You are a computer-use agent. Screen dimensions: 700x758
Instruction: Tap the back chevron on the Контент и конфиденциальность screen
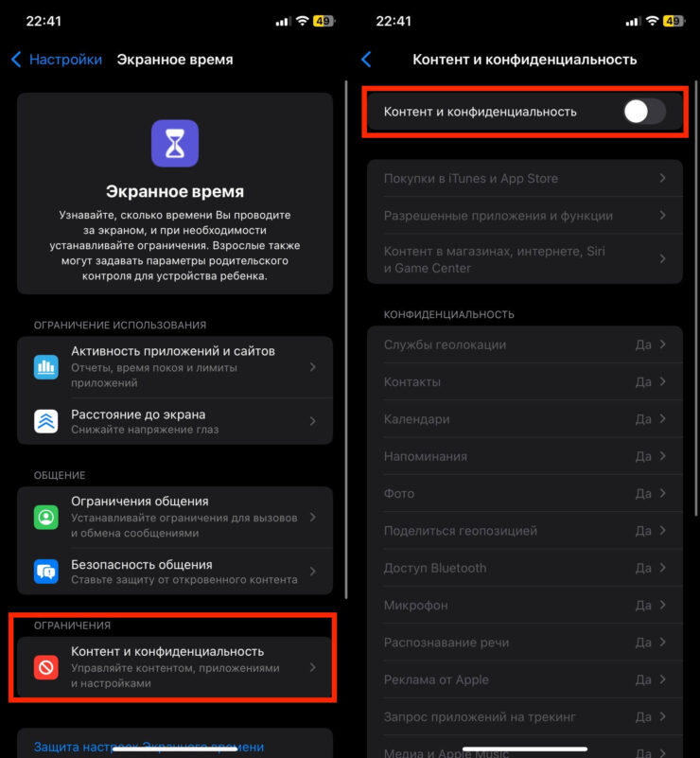pos(366,60)
